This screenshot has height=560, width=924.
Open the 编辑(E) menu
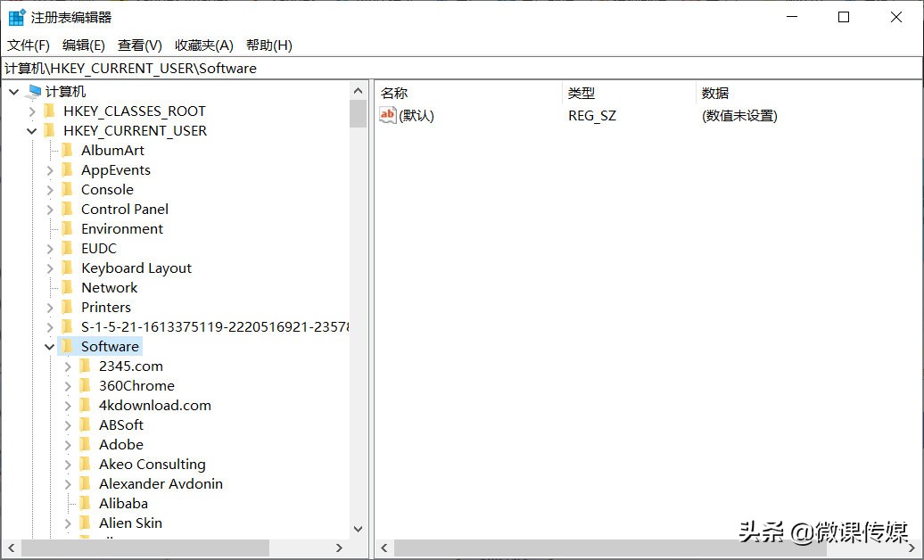(x=84, y=45)
